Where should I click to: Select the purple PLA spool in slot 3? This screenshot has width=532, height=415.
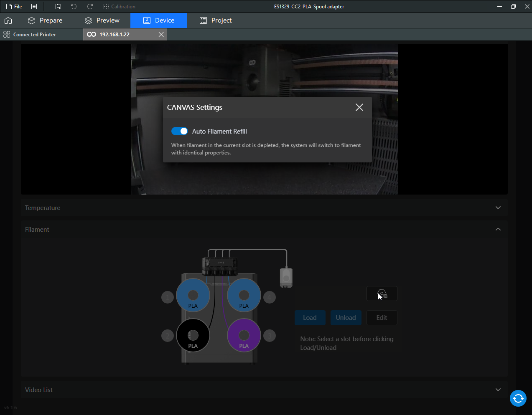pyautogui.click(x=244, y=335)
